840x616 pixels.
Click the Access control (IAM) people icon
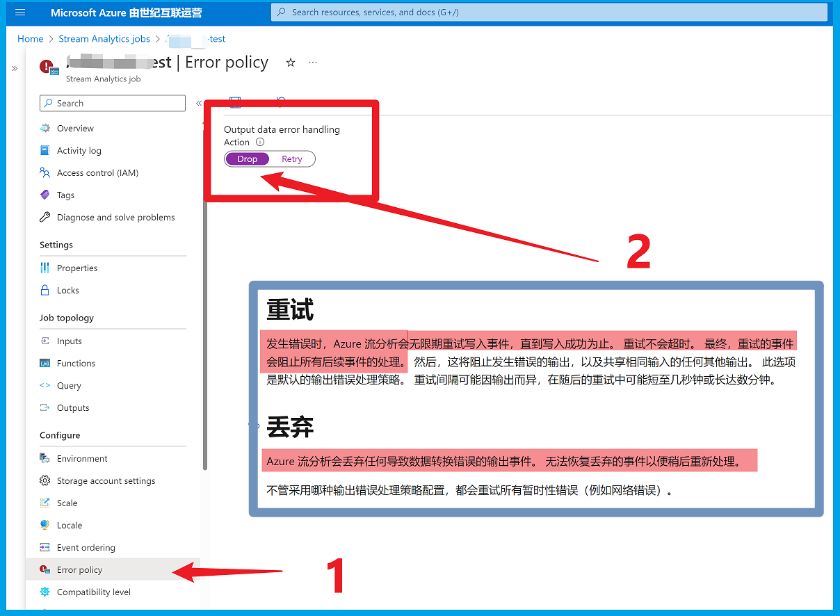[x=45, y=173]
